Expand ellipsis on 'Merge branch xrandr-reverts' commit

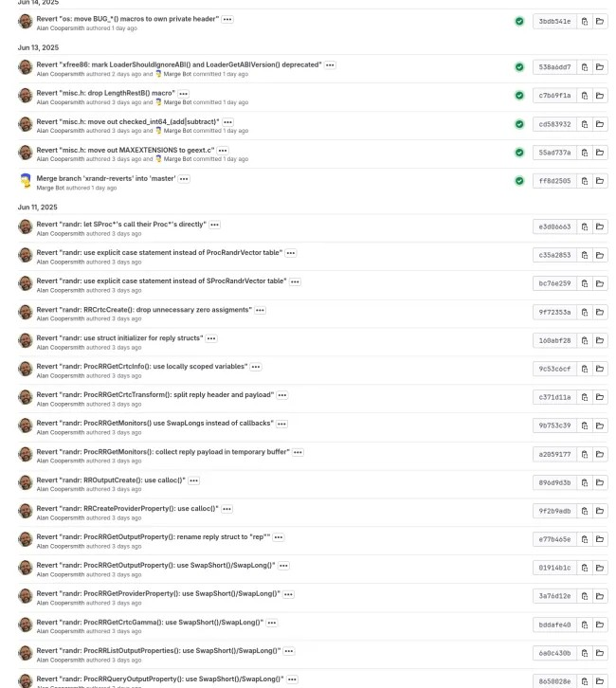click(184, 179)
